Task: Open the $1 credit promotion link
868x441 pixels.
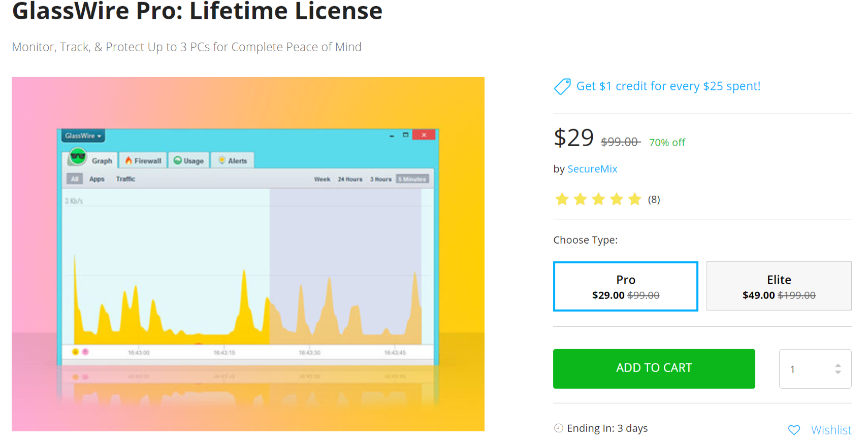Action: tap(668, 86)
